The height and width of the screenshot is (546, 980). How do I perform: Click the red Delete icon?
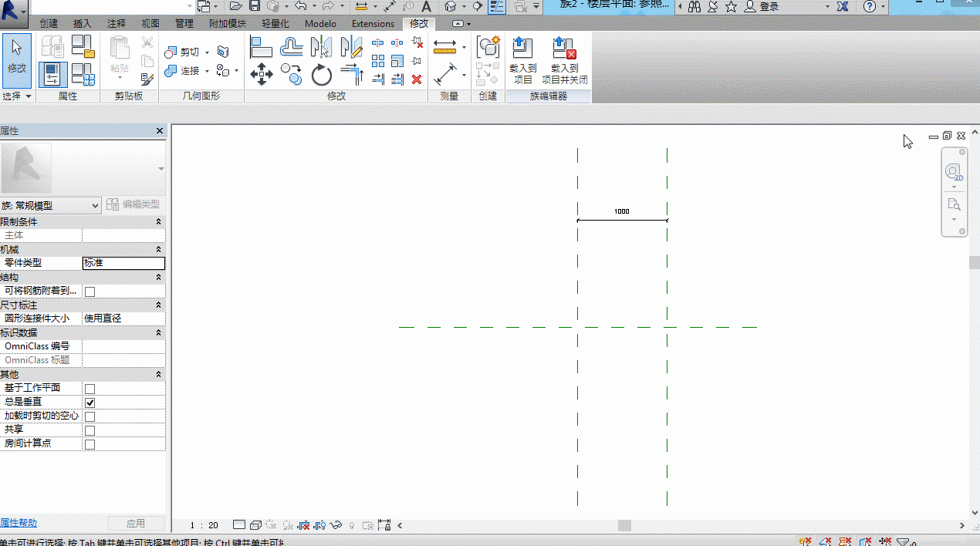[x=417, y=79]
